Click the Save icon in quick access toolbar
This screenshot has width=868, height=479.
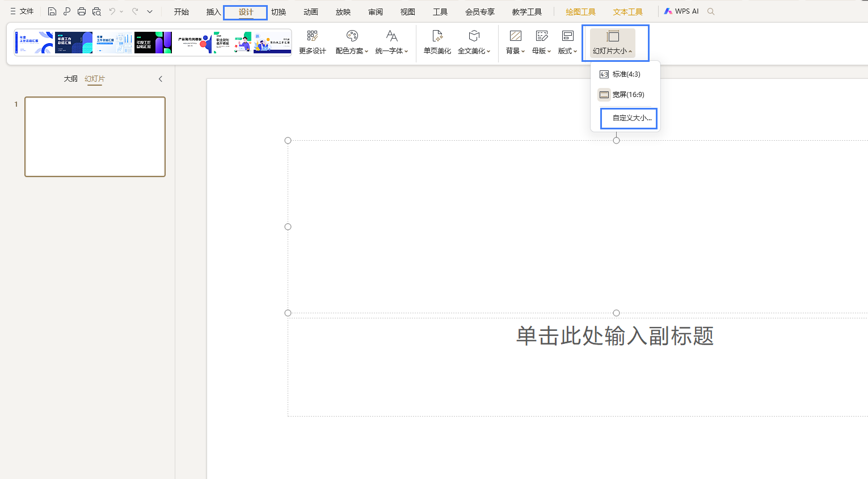[x=52, y=11]
